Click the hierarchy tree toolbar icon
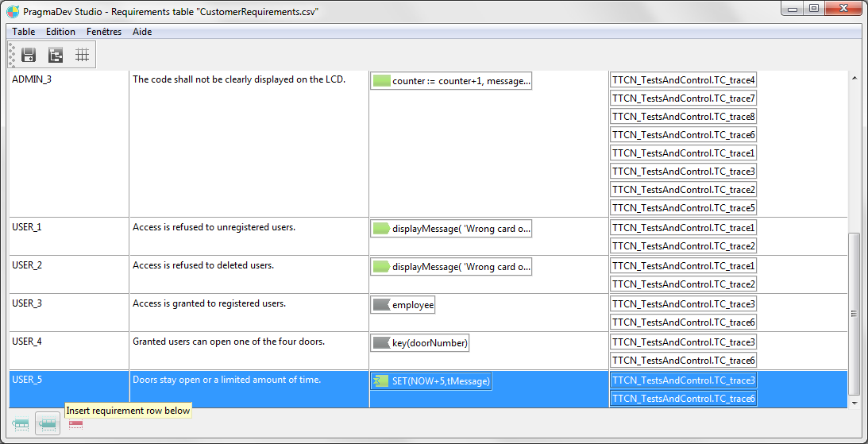The height and width of the screenshot is (444, 868). pyautogui.click(x=55, y=55)
